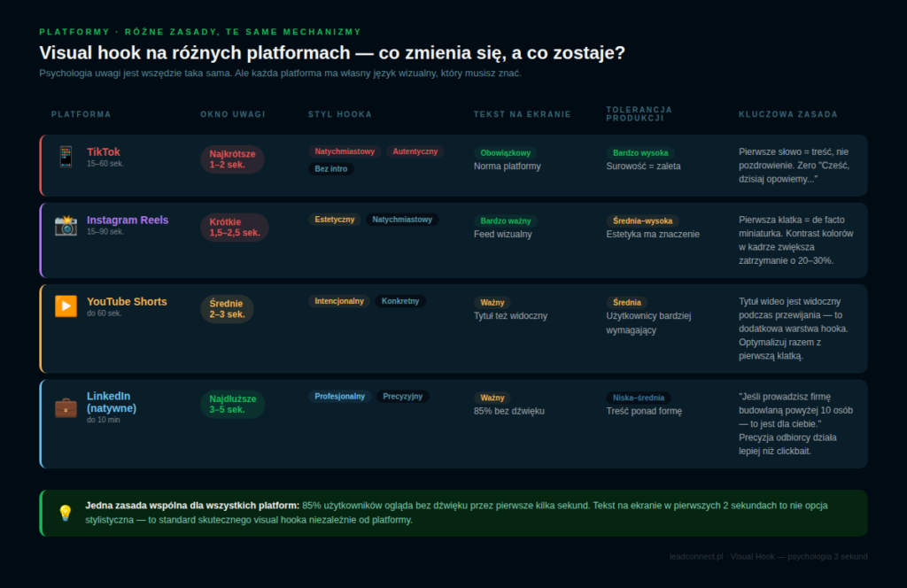Open the leadconnect.pl footer link
Screen dimensions: 907x588
[x=696, y=556]
